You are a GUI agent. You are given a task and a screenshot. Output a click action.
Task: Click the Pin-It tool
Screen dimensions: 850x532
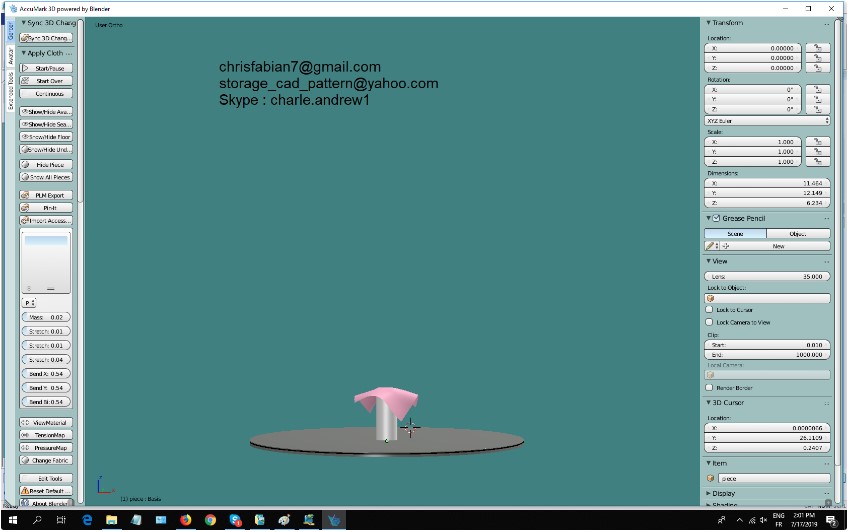[x=46, y=208]
